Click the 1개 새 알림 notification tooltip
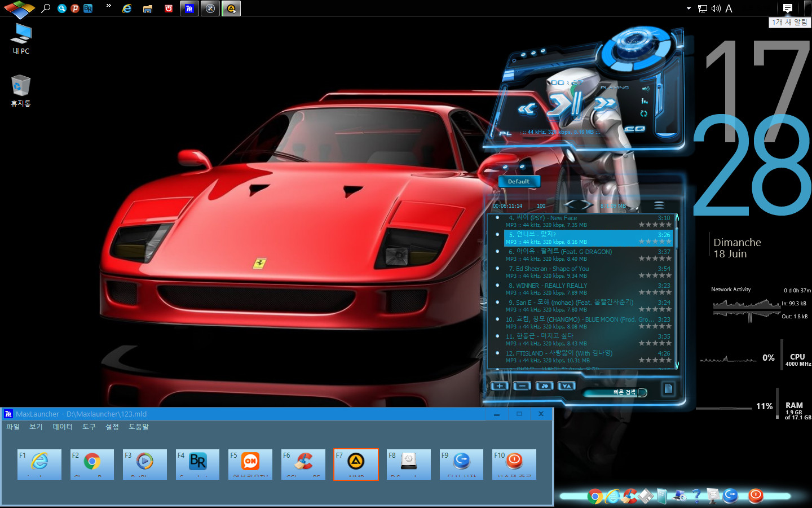This screenshot has height=508, width=812. coord(789,22)
